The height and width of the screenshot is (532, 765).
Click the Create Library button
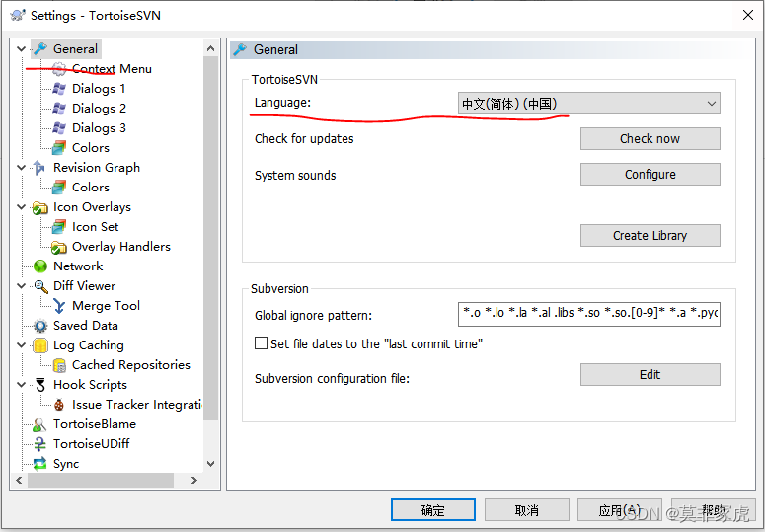click(650, 235)
